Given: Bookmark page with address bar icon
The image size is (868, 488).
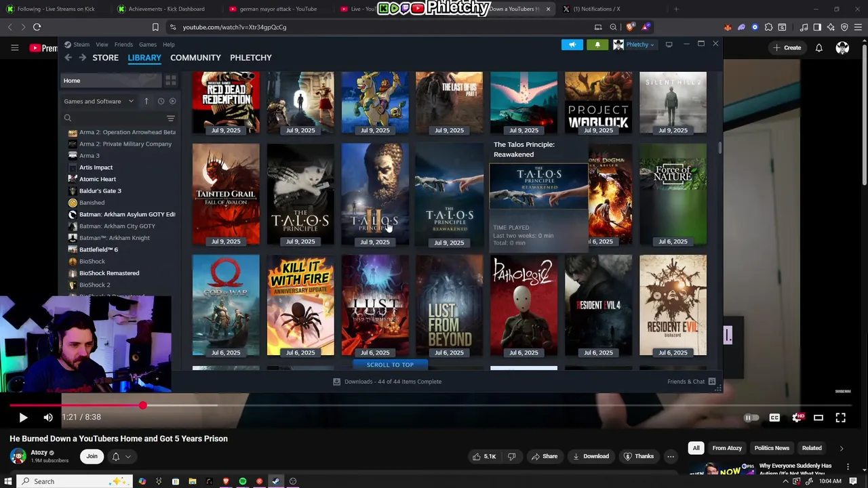Looking at the screenshot, I should (155, 27).
